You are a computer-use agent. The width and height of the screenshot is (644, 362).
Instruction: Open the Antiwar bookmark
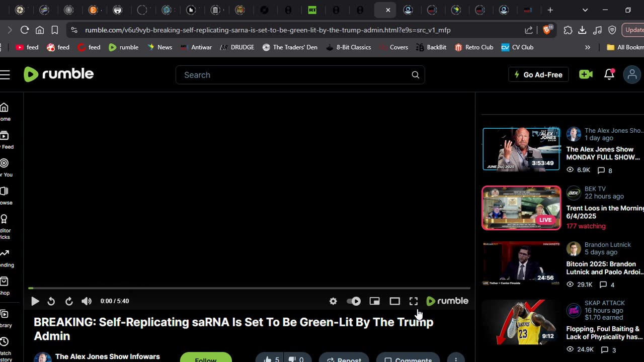coord(197,47)
